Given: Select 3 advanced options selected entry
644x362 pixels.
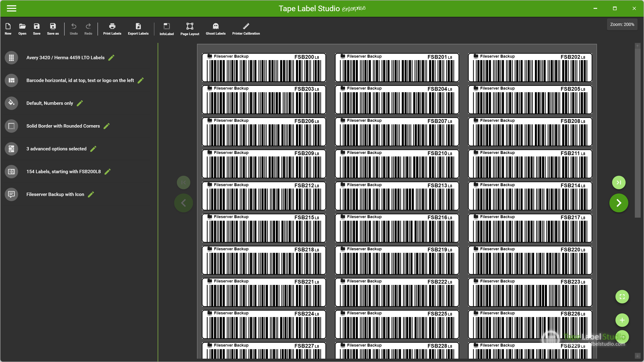Looking at the screenshot, I should pyautogui.click(x=56, y=149).
